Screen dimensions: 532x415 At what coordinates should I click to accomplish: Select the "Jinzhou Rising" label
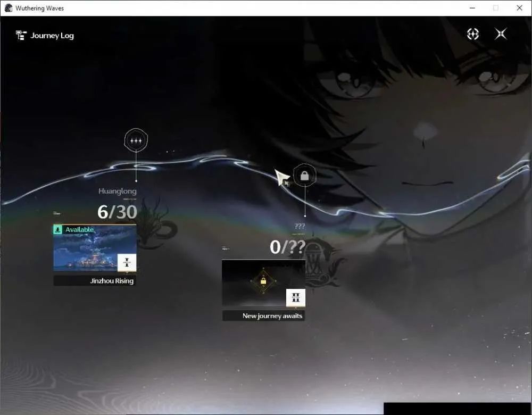112,281
